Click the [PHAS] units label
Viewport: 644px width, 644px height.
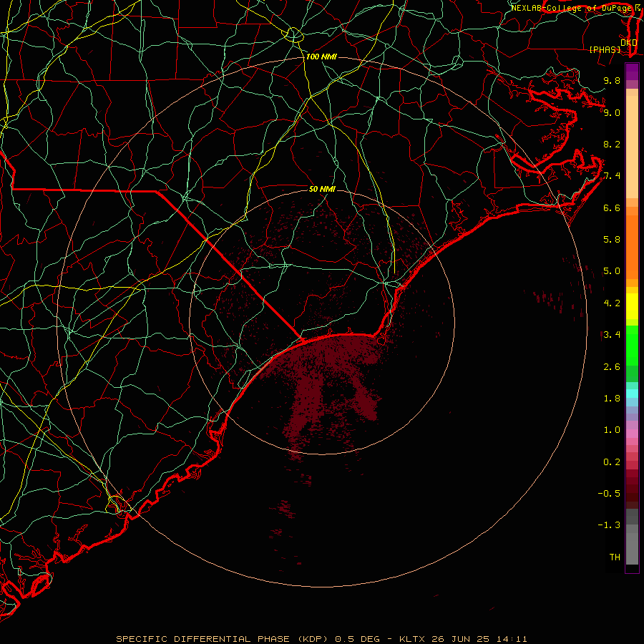coord(605,49)
